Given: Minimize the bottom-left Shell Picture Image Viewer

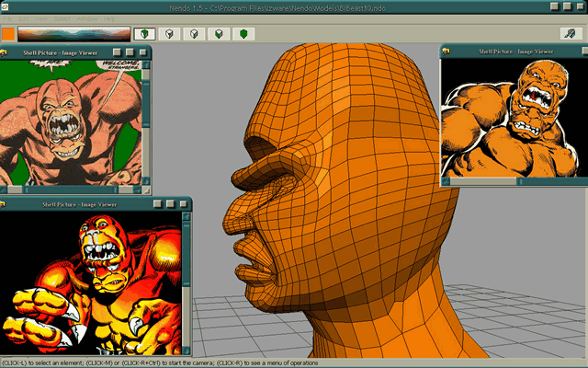Looking at the screenshot, I should 157,204.
